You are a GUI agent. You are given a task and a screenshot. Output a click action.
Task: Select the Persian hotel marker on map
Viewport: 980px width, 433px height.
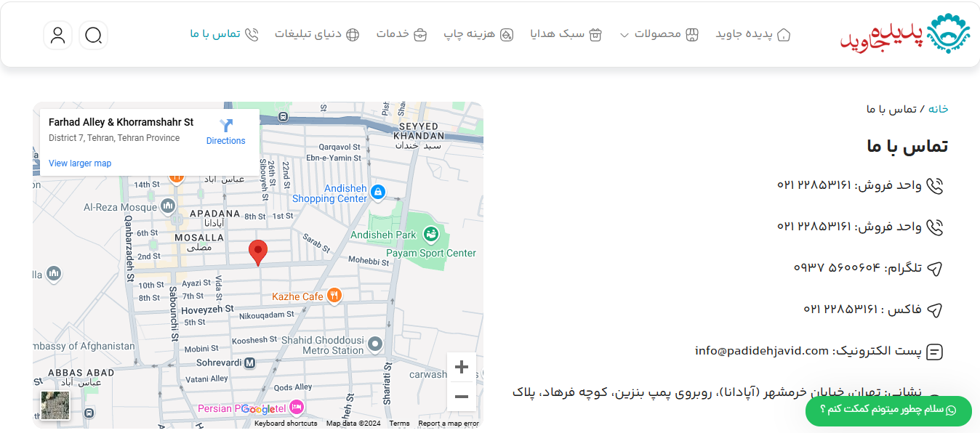tap(296, 407)
